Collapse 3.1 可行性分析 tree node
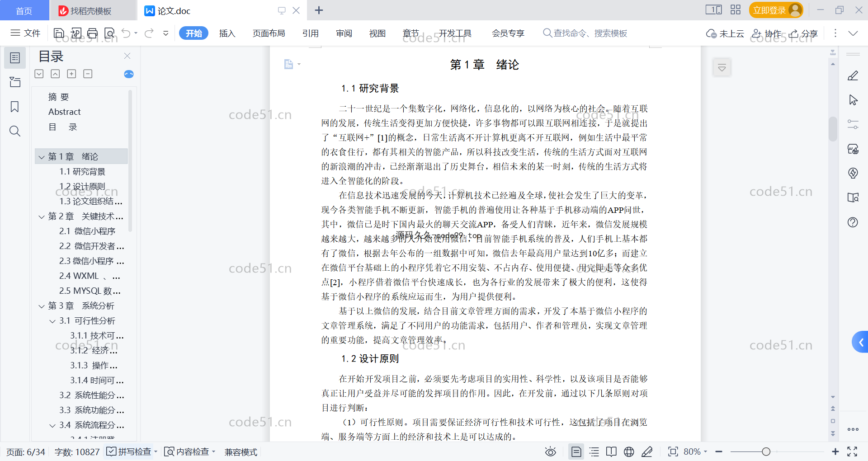The image size is (868, 461). (x=52, y=321)
